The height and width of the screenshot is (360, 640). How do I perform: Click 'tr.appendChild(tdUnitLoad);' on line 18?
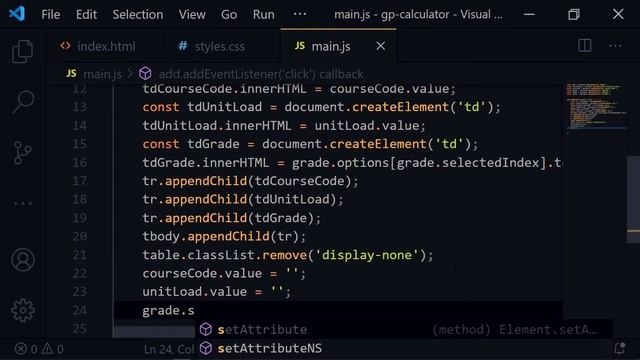[x=243, y=199]
